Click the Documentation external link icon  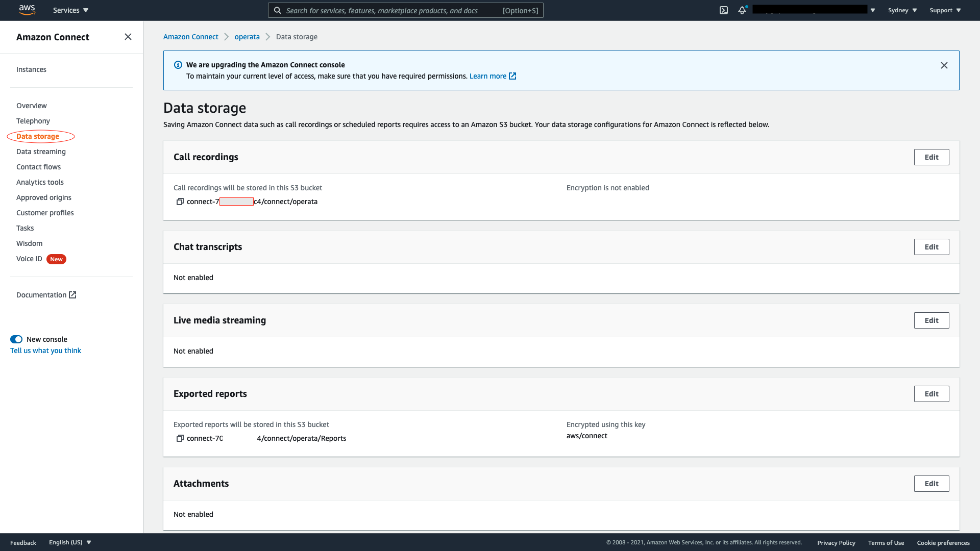[72, 295]
